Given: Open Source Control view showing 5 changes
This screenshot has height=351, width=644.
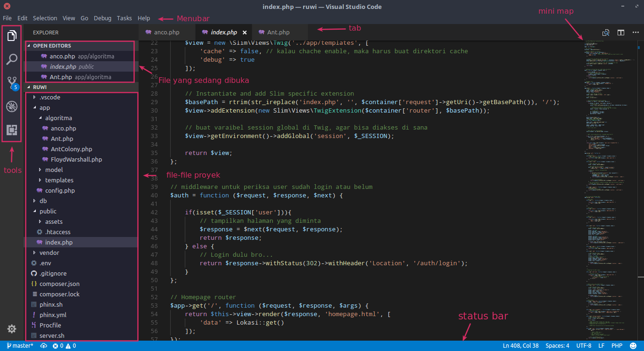Looking at the screenshot, I should [12, 83].
